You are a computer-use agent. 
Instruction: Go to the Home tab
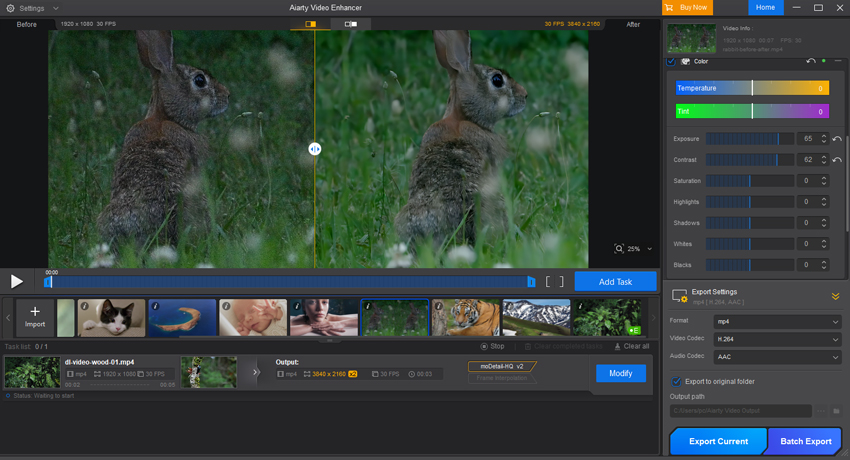(x=765, y=8)
